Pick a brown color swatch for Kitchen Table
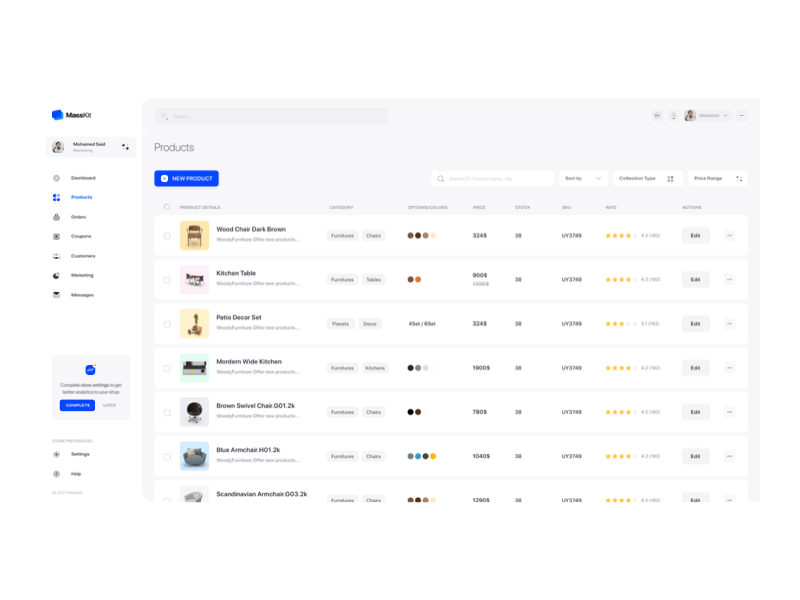 tap(409, 279)
